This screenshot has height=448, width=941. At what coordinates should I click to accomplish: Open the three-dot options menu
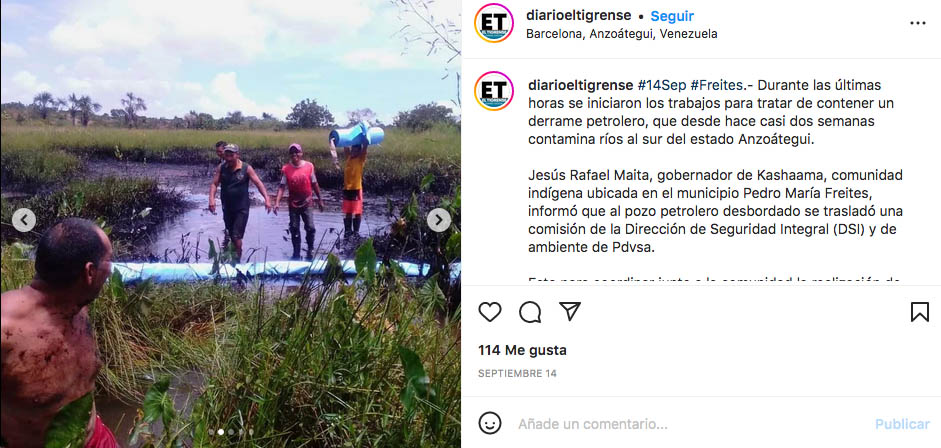(x=918, y=23)
